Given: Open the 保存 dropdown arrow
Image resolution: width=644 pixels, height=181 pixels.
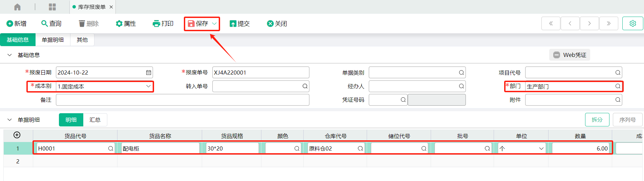Looking at the screenshot, I should [214, 24].
